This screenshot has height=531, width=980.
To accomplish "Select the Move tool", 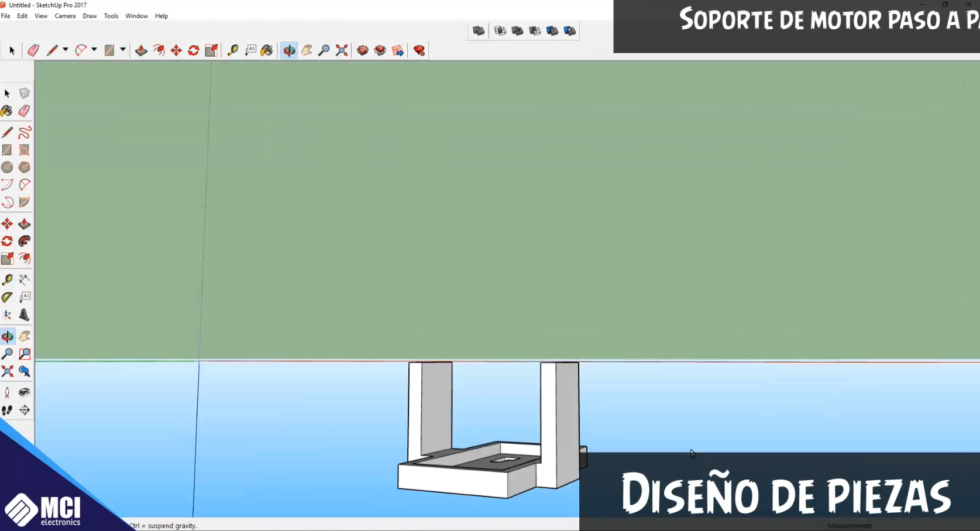I will (177, 50).
